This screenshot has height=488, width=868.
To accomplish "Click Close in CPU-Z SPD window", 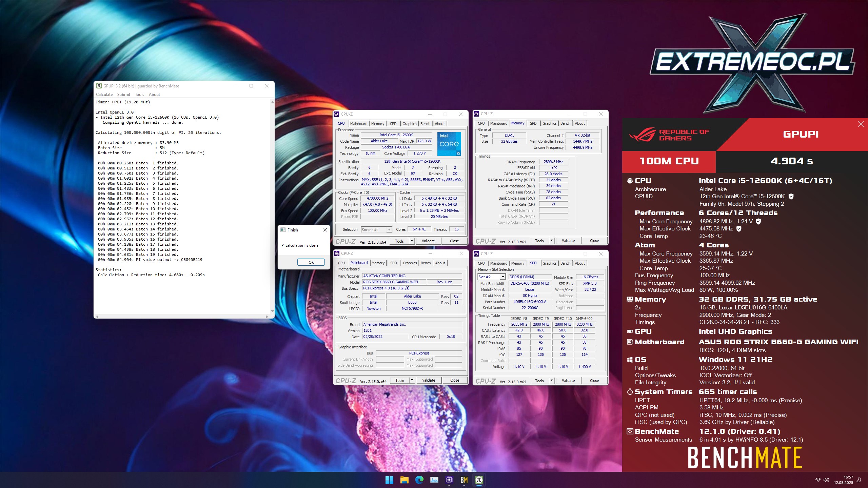I will (x=594, y=381).
